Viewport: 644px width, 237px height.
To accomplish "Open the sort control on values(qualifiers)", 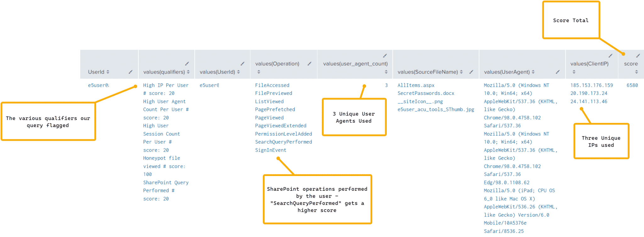I will click(189, 72).
